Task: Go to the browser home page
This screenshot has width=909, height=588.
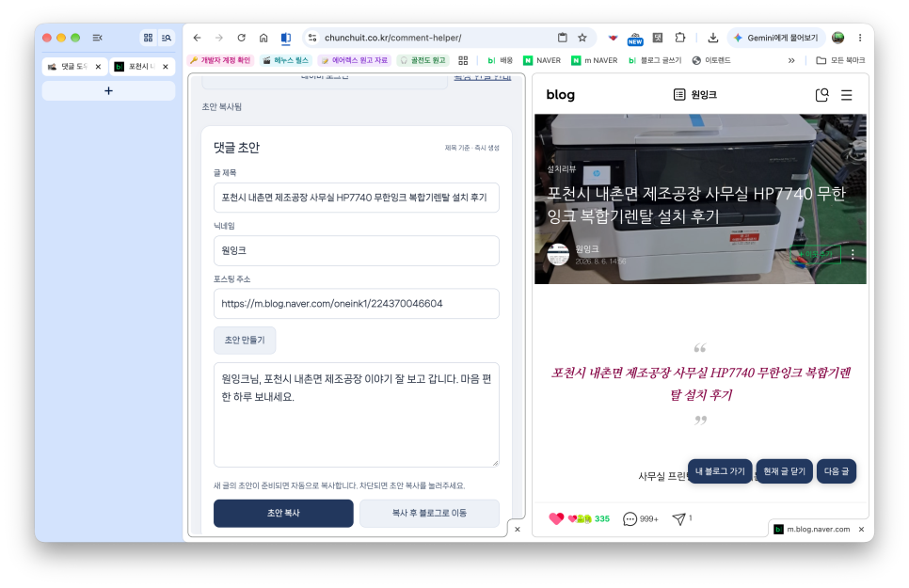Action: pos(263,38)
